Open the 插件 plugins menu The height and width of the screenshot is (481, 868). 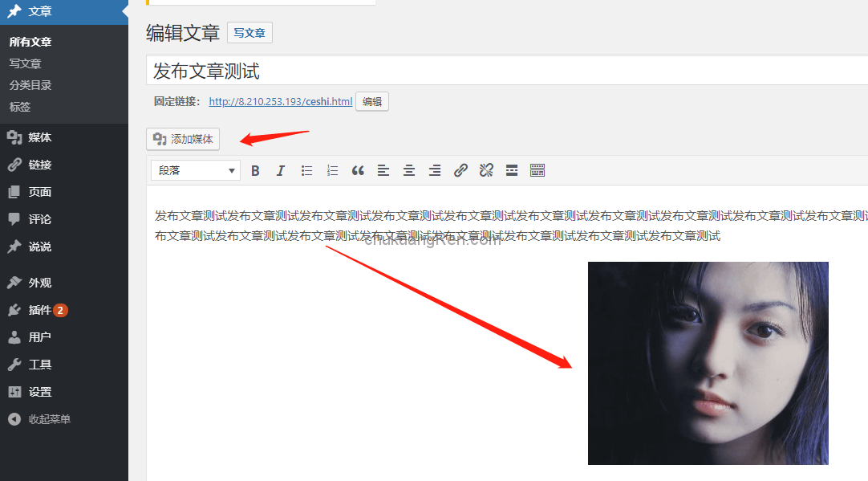tap(39, 310)
